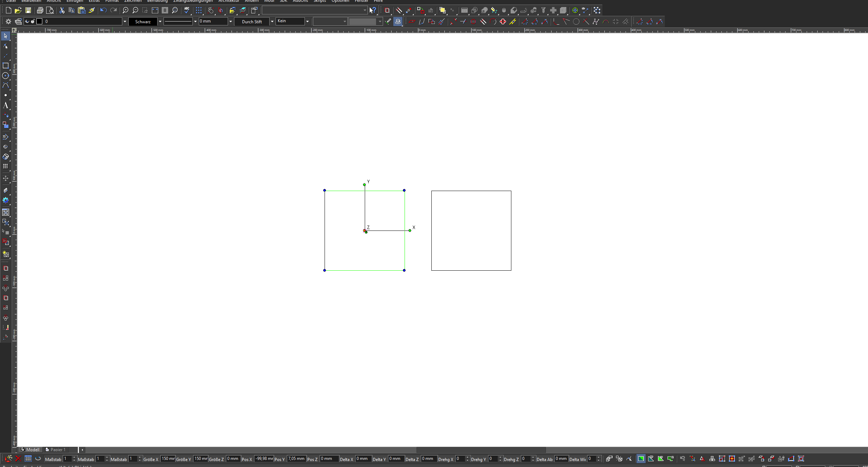The height and width of the screenshot is (467, 868).
Task: Toggle the layer lock icon
Action: [33, 21]
